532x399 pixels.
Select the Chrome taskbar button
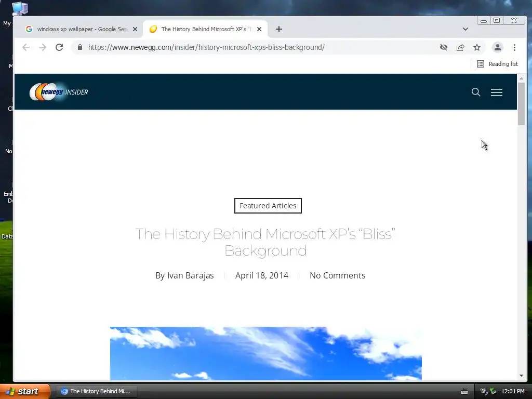tap(96, 391)
